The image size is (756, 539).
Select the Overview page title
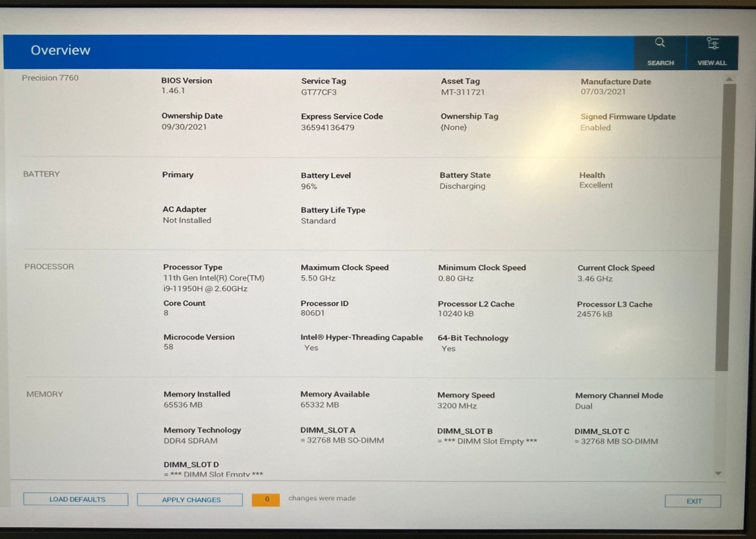coord(60,50)
